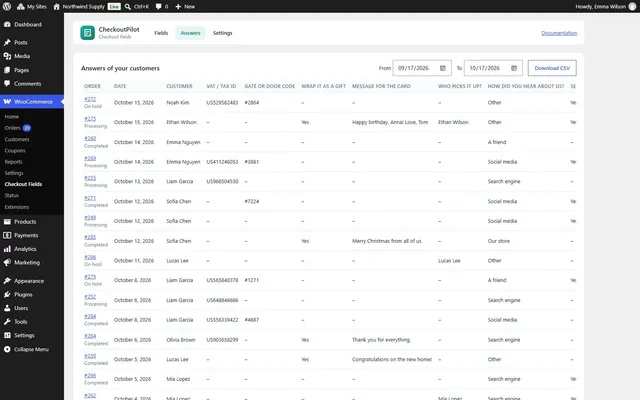Go to WooCommerce Home submenu
The image size is (640, 400).
pos(11,117)
